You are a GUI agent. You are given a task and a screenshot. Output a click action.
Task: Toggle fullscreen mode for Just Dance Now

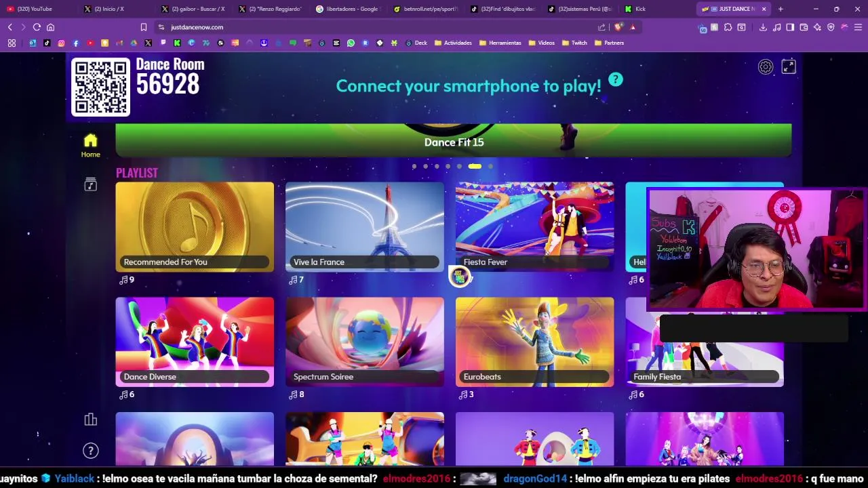(789, 66)
